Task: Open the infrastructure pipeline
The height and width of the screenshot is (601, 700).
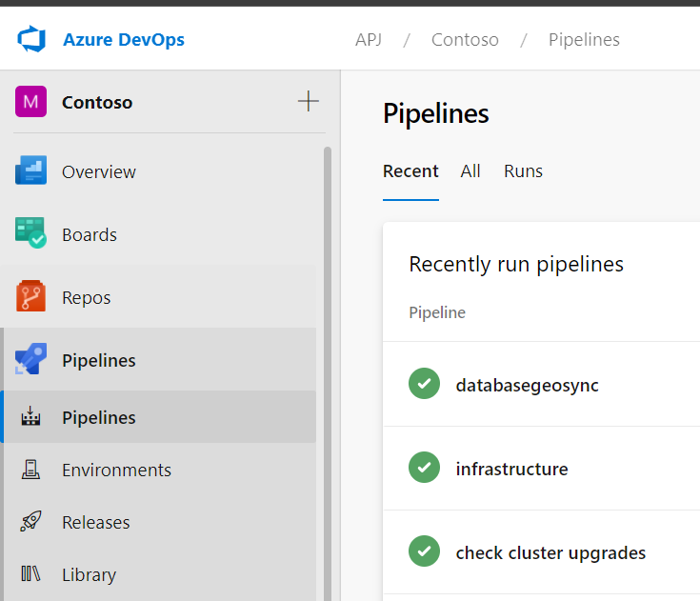Action: (x=511, y=469)
